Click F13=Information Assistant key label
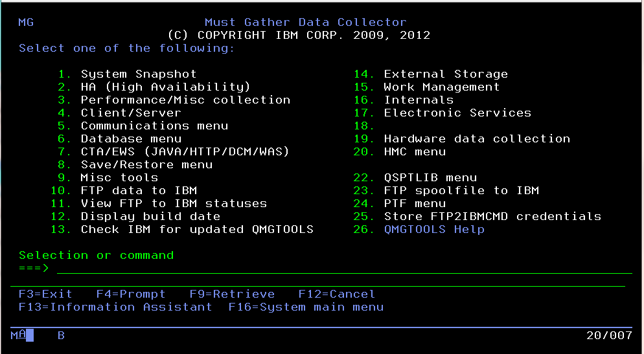Viewport: 644px width, 354px height. pos(115,307)
